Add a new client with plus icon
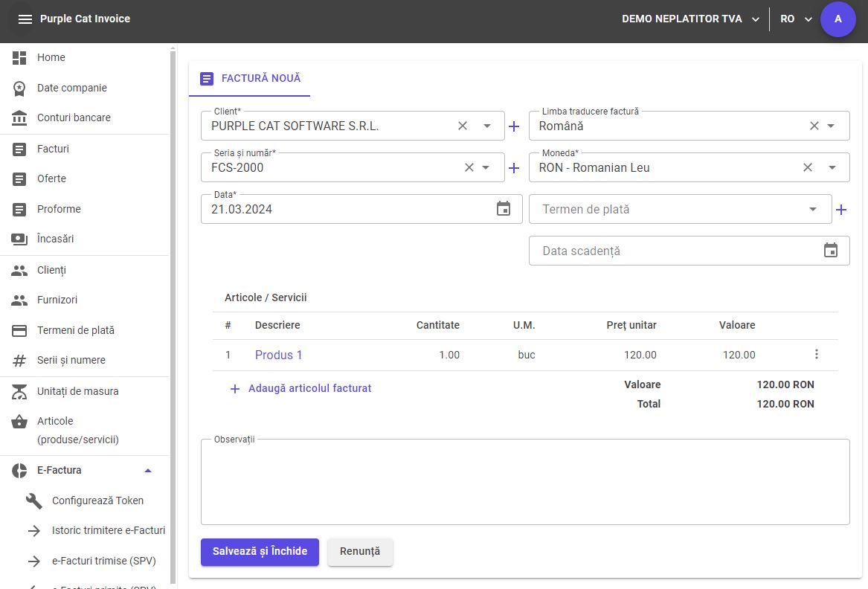Screen dimensions: 868x589 (x=514, y=126)
